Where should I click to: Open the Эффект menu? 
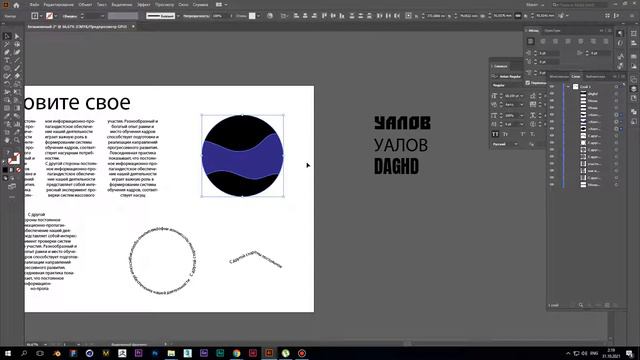[x=144, y=4]
